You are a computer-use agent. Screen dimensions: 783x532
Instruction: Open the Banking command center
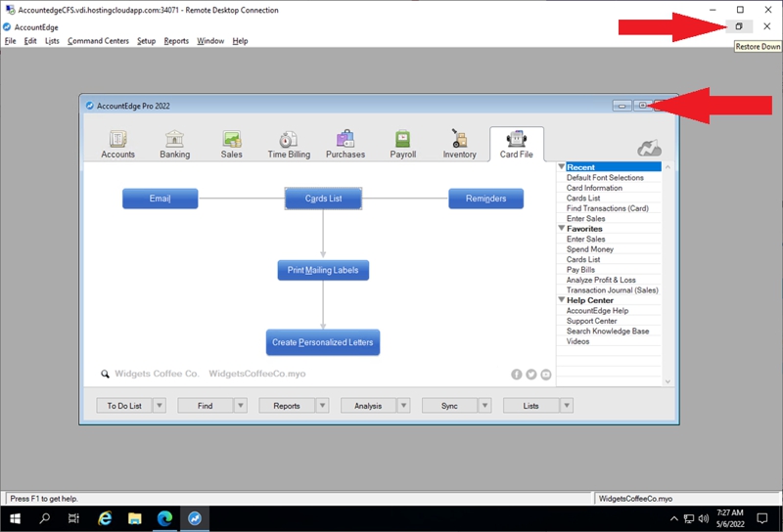(x=175, y=144)
